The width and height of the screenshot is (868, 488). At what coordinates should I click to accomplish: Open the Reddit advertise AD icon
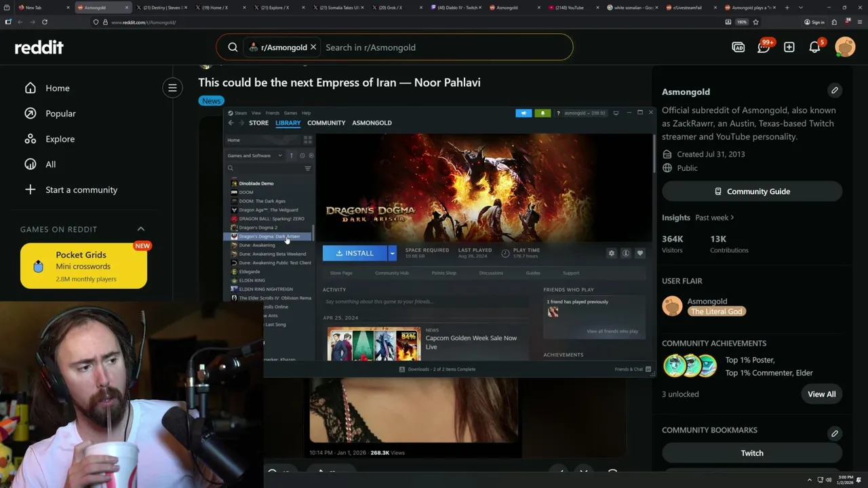click(x=738, y=47)
